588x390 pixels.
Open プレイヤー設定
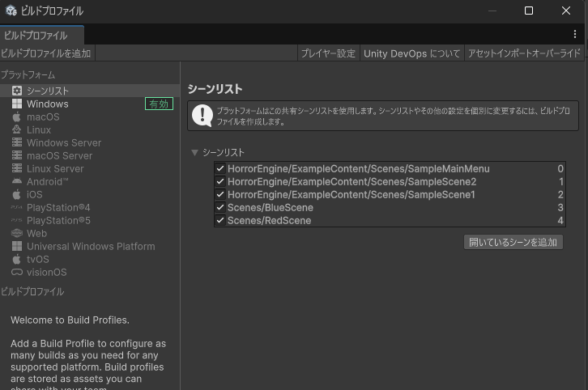coord(328,53)
